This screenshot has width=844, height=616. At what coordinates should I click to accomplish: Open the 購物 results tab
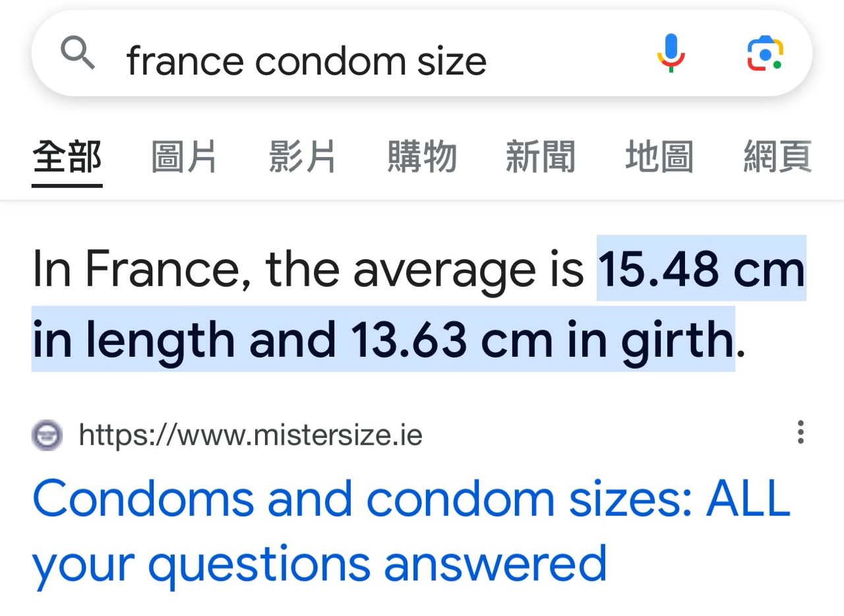[x=422, y=158]
